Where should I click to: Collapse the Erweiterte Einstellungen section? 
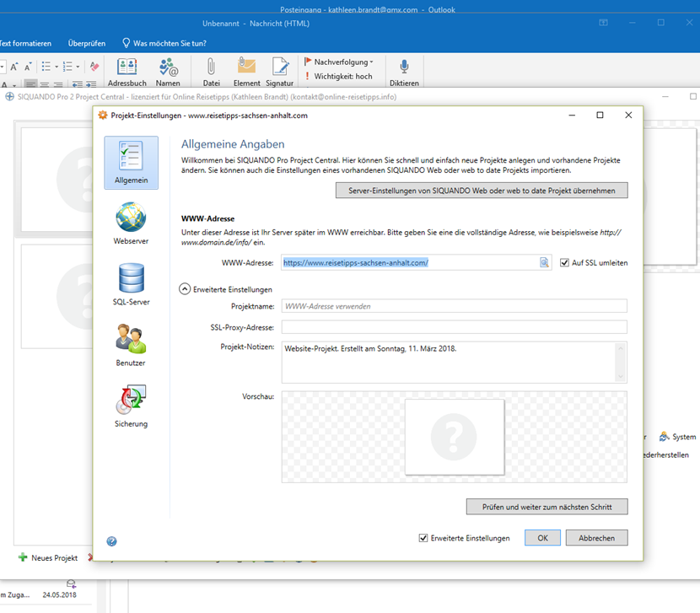click(185, 288)
